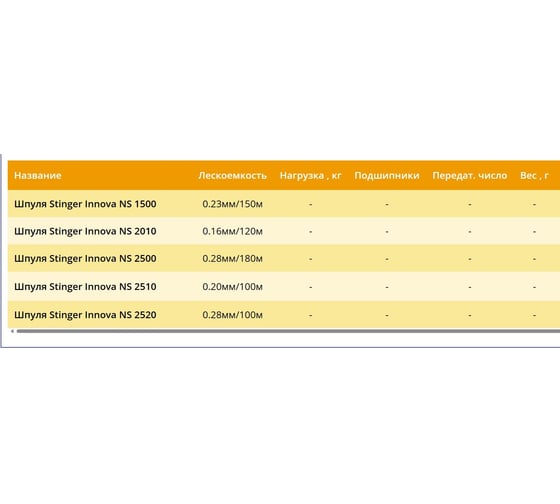
Task: Select Шпуля Stinger Innova NS 2520 row
Action: [x=284, y=315]
